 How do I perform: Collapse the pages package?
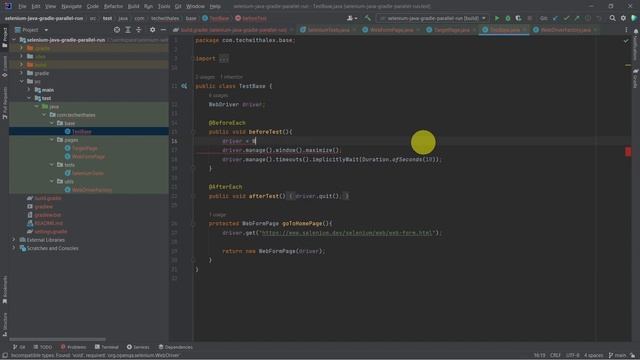51,140
